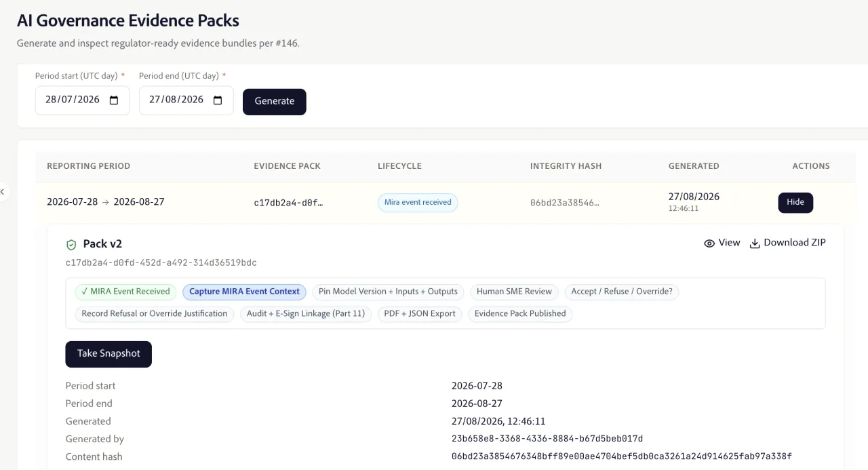Open calendar picker for Period end
Viewport: 868px width, 470px height.
click(x=218, y=100)
